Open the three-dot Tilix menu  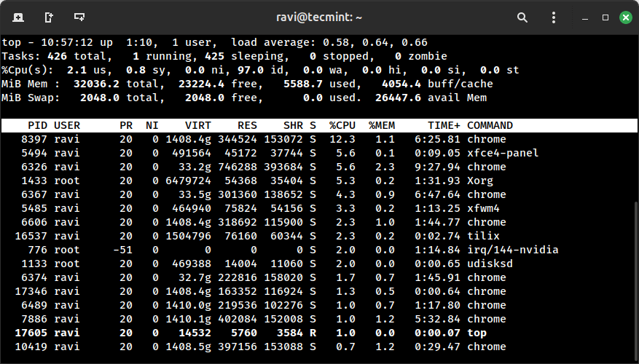550,17
